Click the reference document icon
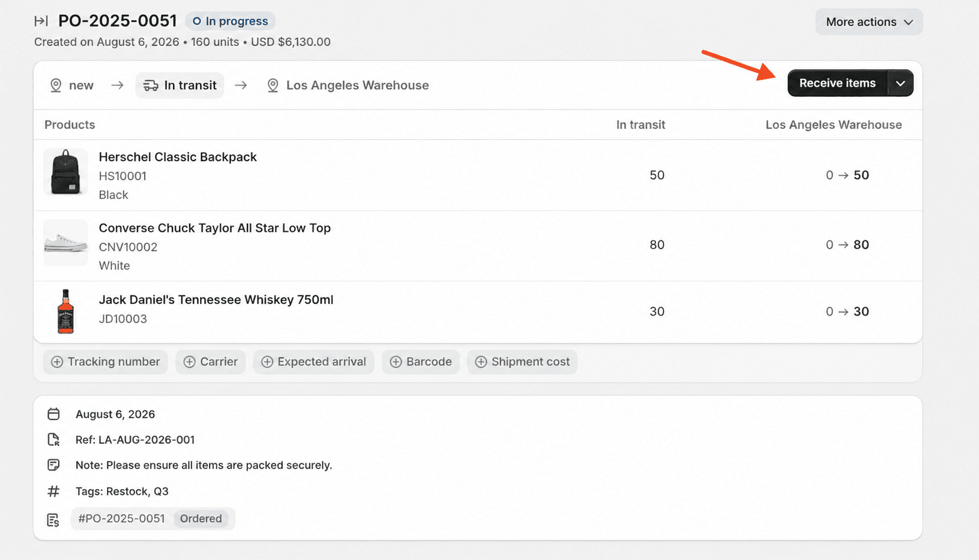Screen dimensions: 979x560 pyautogui.click(x=53, y=440)
